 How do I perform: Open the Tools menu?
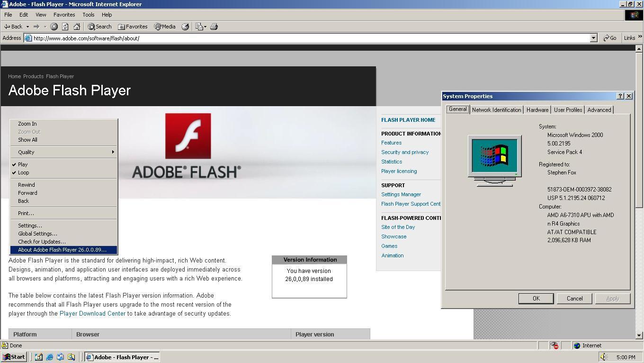pos(88,15)
